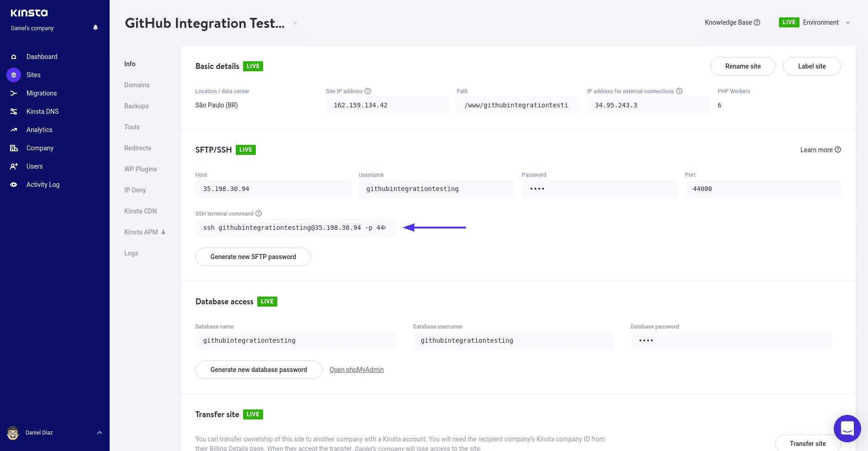This screenshot has height=451, width=868.
Task: Click the Rename site button
Action: [742, 66]
